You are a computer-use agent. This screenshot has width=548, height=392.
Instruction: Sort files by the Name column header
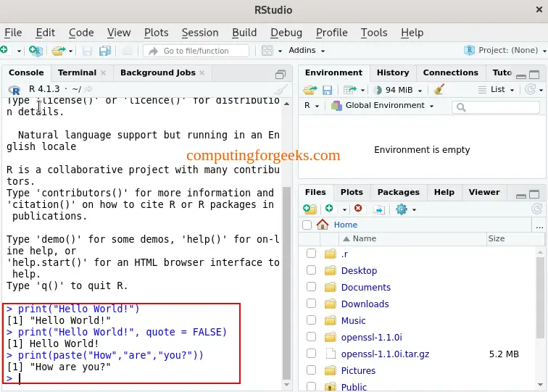pyautogui.click(x=412, y=238)
